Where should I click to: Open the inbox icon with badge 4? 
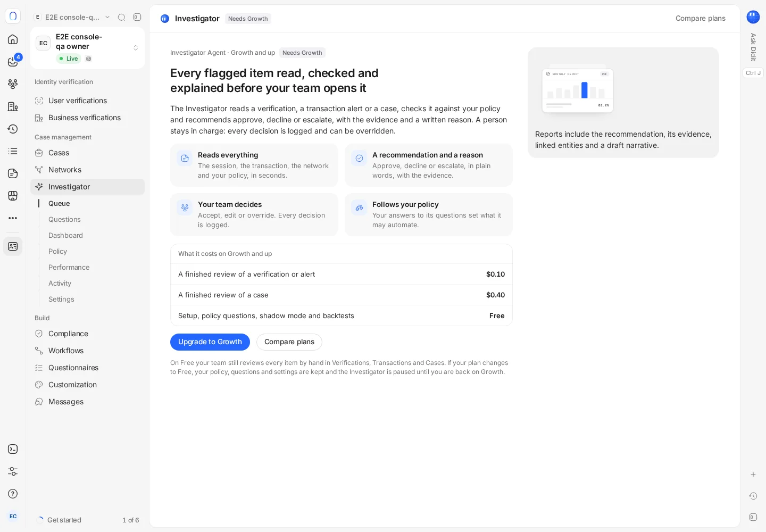coord(13,62)
